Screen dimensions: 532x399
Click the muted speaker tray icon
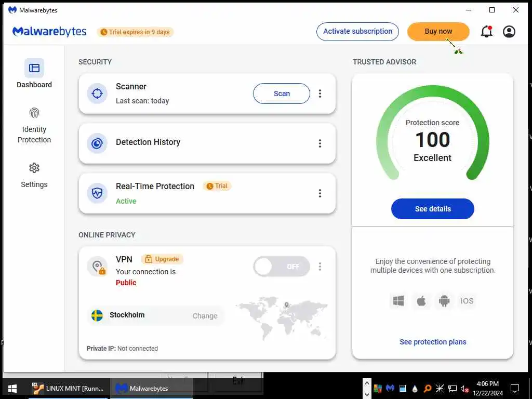click(464, 389)
